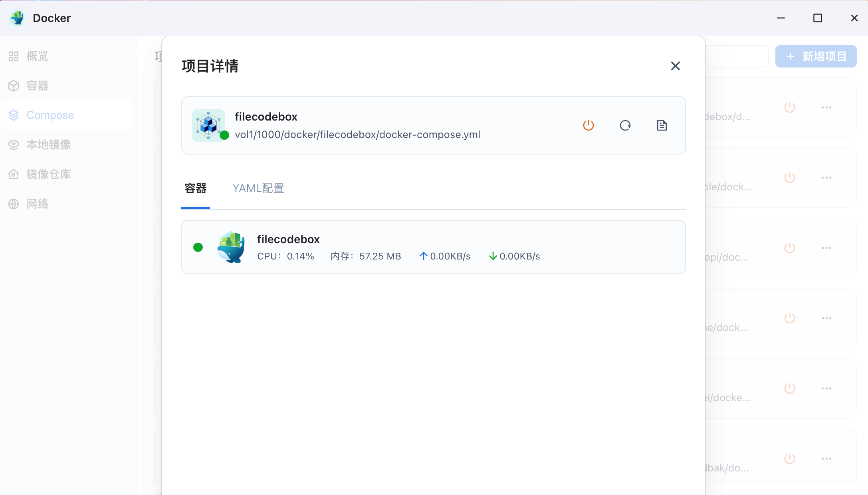Click the power icon for filecodebox project
Image resolution: width=868 pixels, height=495 pixels.
click(x=589, y=125)
